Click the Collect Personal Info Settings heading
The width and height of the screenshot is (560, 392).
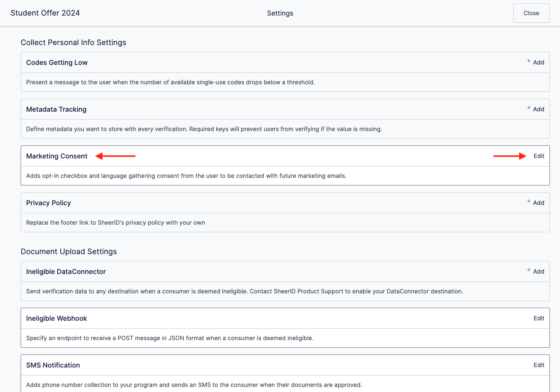point(73,43)
